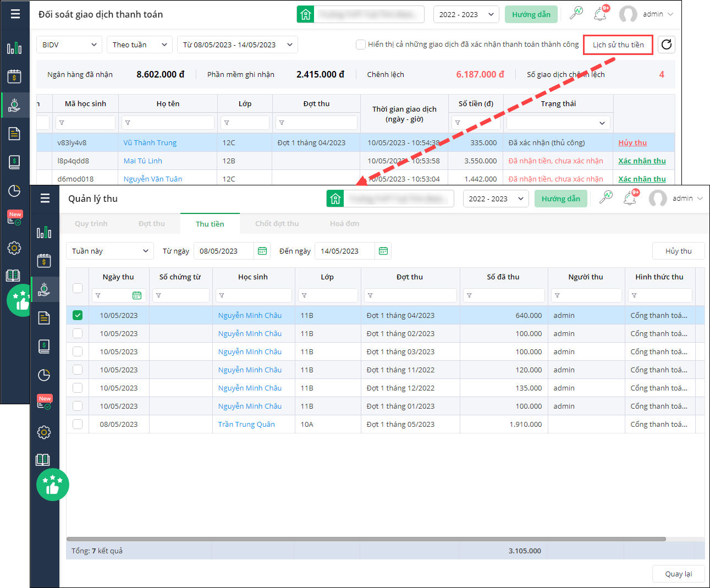Select Thu tiền tab
This screenshot has width=710, height=588.
(210, 224)
